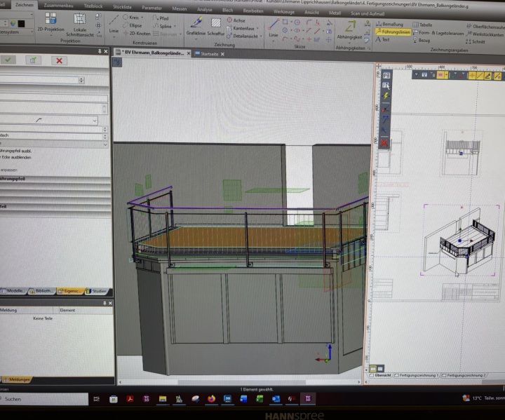Open the Blech ribbon tab
The image size is (505, 420).
coord(227,11)
